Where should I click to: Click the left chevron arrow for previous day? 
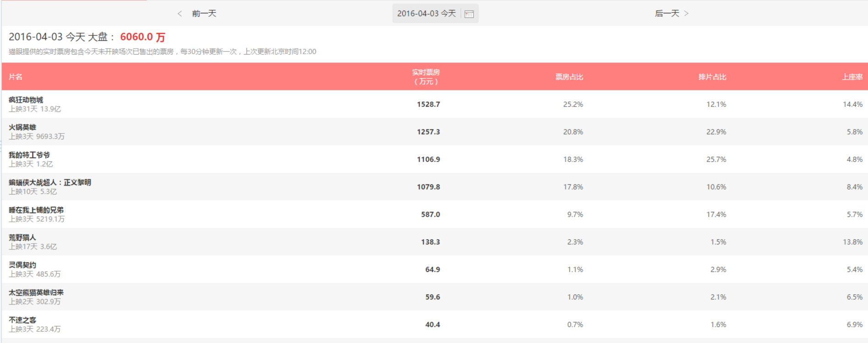180,14
